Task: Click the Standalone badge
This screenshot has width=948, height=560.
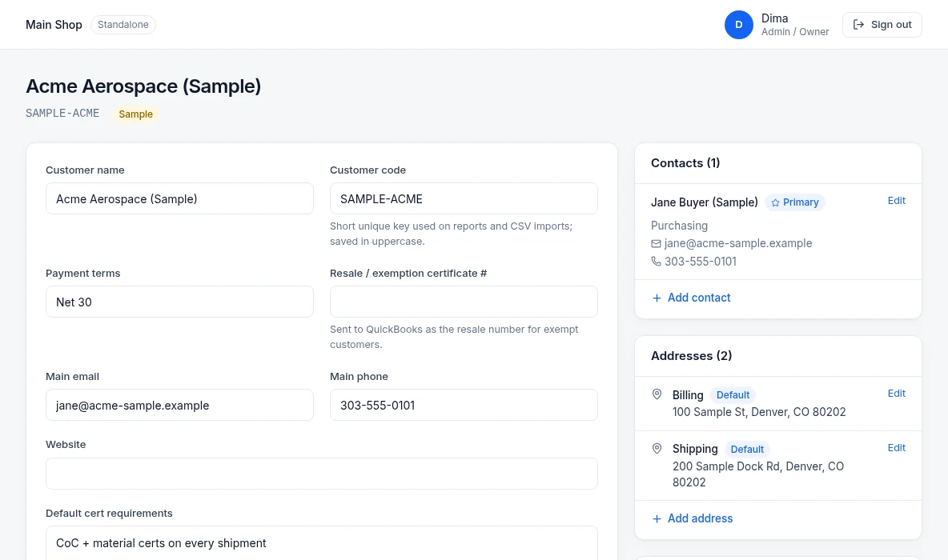Action: tap(123, 25)
